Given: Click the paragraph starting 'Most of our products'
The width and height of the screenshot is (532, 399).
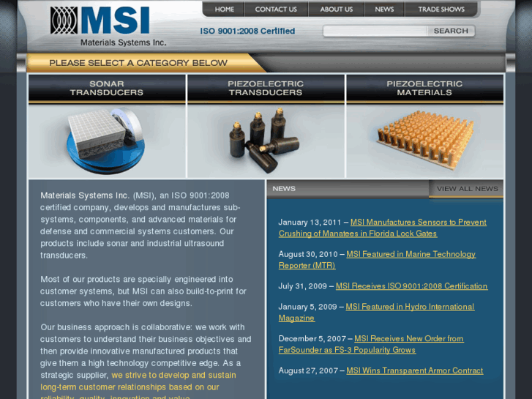Looking at the screenshot, I should (143, 291).
